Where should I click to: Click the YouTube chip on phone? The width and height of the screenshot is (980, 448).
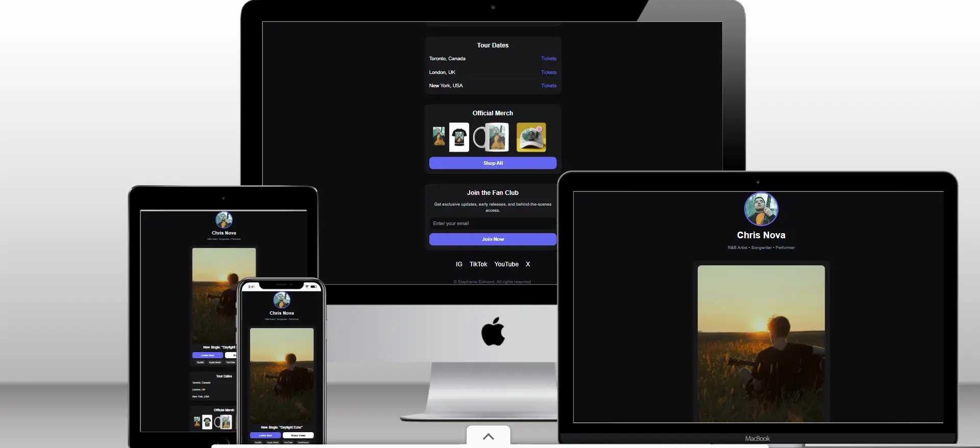click(288, 442)
